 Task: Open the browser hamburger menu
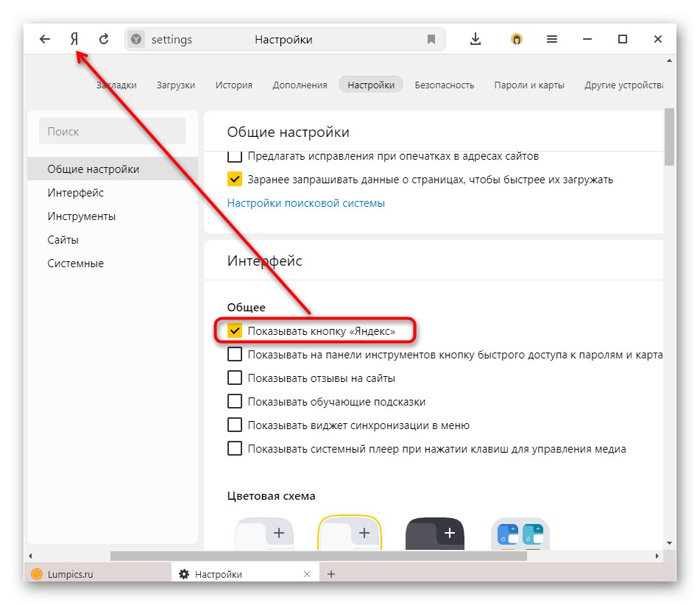(x=552, y=39)
